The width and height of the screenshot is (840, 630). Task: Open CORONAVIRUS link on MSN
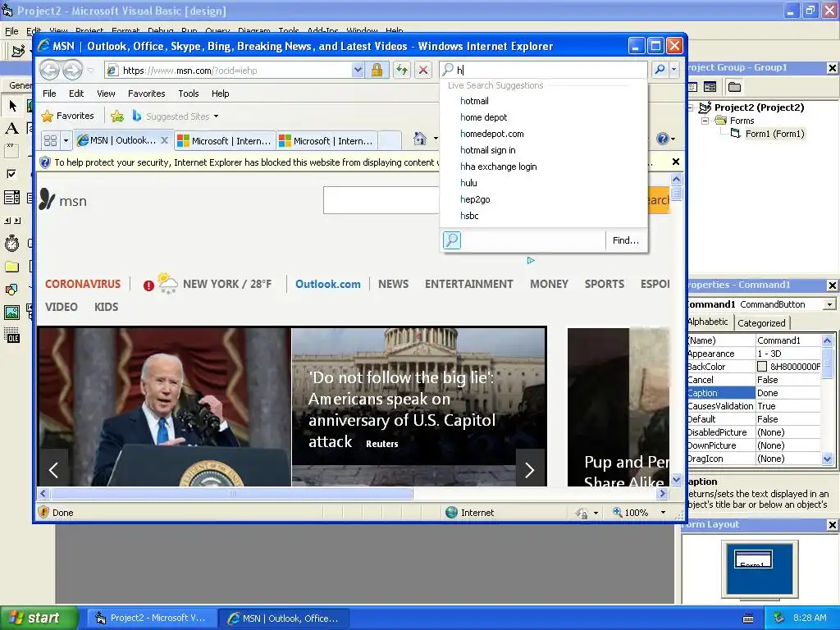click(x=83, y=284)
